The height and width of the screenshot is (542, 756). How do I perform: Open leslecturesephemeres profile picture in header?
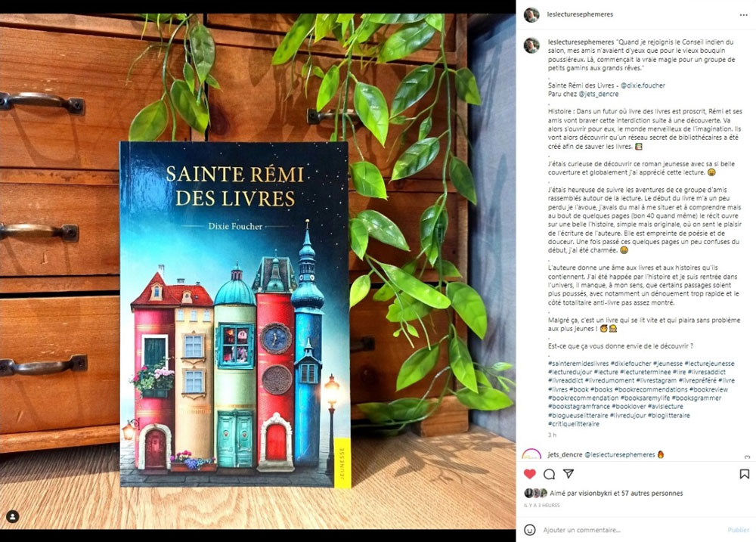click(x=531, y=15)
